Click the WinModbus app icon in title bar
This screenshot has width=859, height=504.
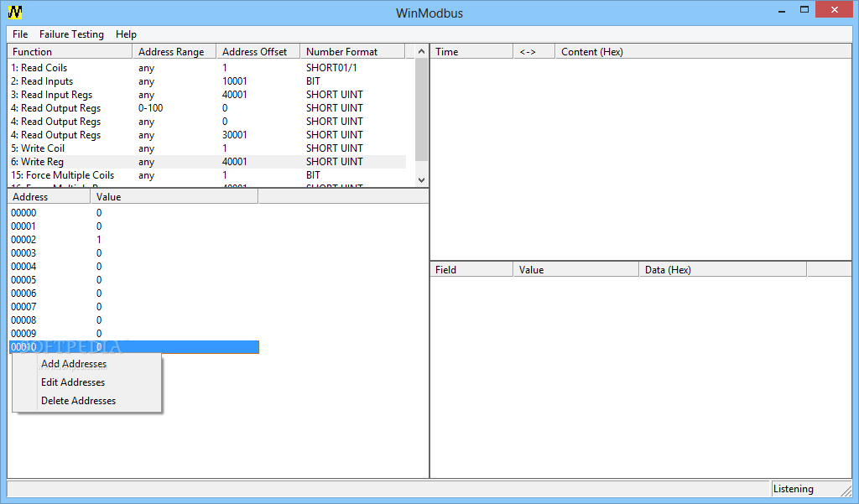click(15, 12)
